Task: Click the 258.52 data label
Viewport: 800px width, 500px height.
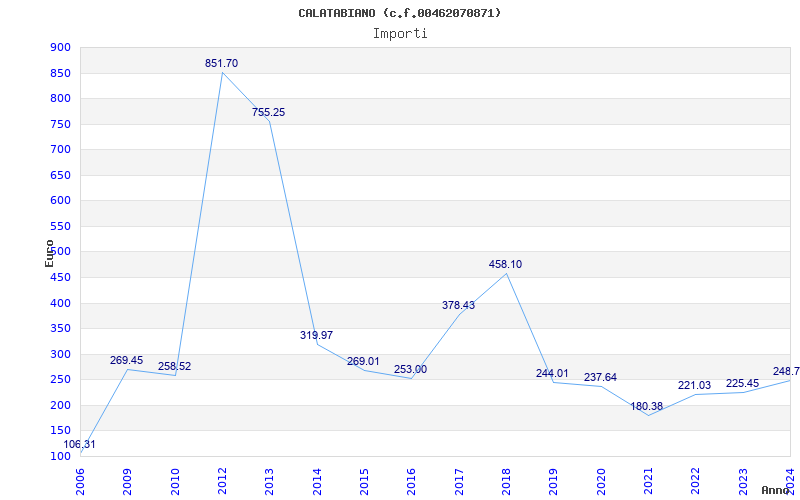Action: 174,366
